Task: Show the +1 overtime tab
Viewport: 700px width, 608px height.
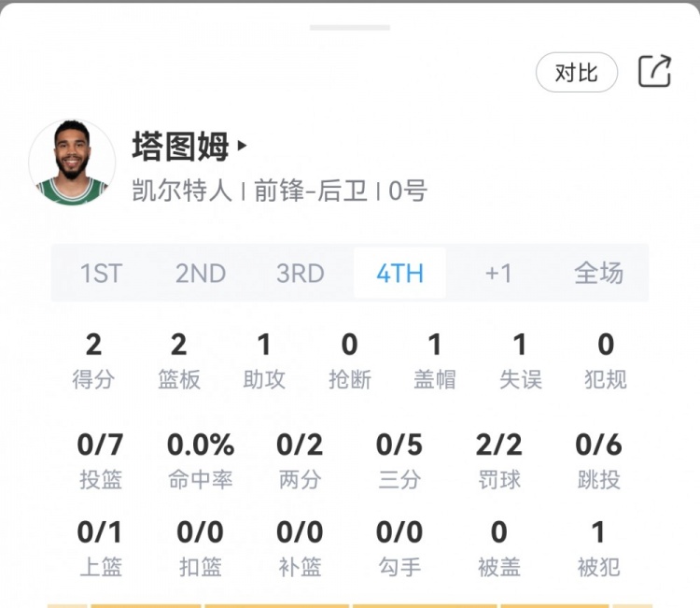Action: click(x=498, y=274)
